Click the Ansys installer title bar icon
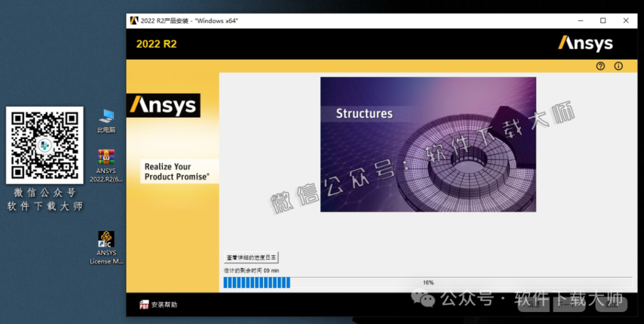Screen dimensions: 644x324 (134, 21)
